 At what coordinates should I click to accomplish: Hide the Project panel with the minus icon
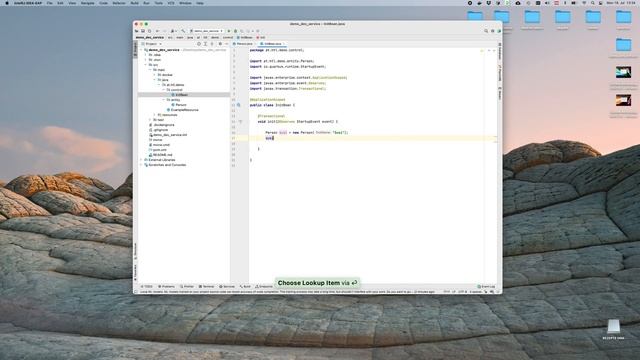pos(227,44)
